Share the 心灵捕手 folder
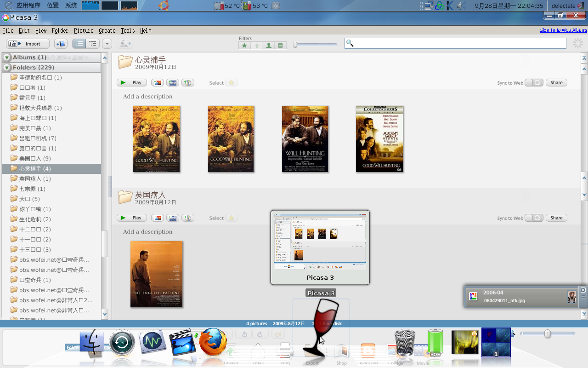This screenshot has height=368, width=588. tap(556, 83)
